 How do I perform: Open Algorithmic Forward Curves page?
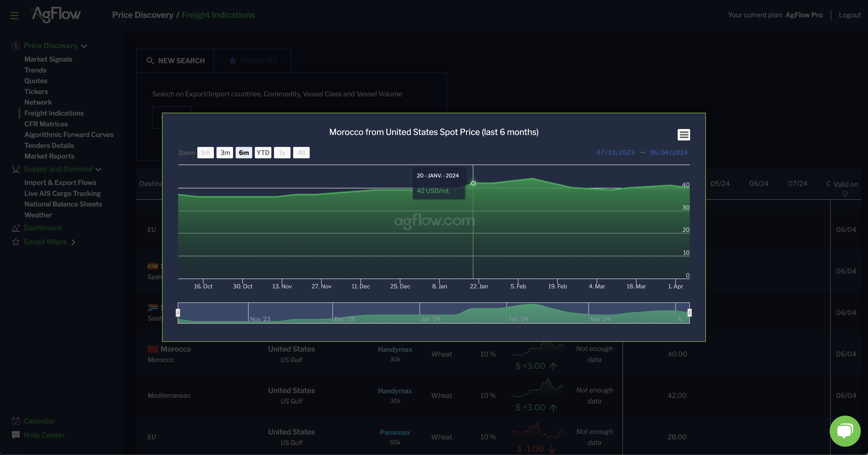pyautogui.click(x=69, y=134)
